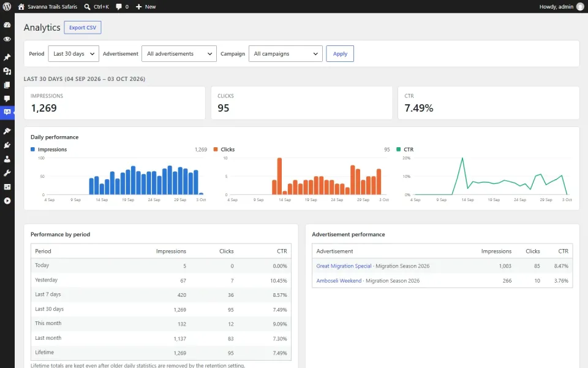Image resolution: width=588 pixels, height=368 pixels.
Task: Click the Performance by period heading
Action: [61, 234]
